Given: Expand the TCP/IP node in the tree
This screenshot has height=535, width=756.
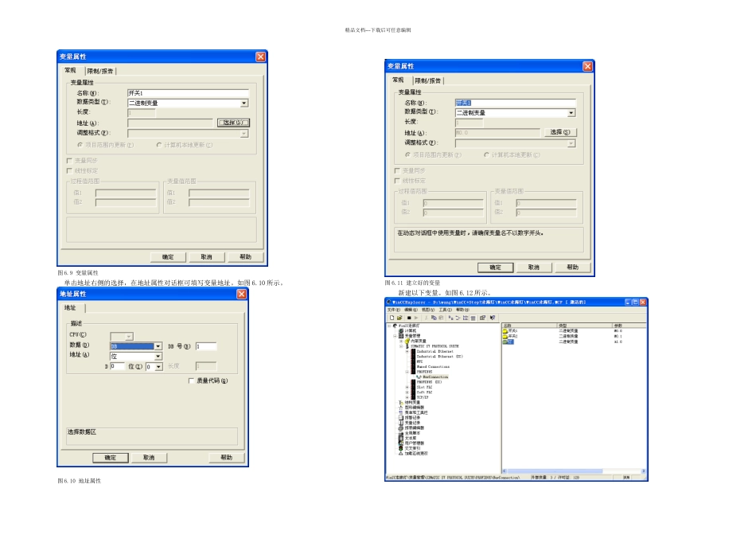Looking at the screenshot, I should [407, 397].
